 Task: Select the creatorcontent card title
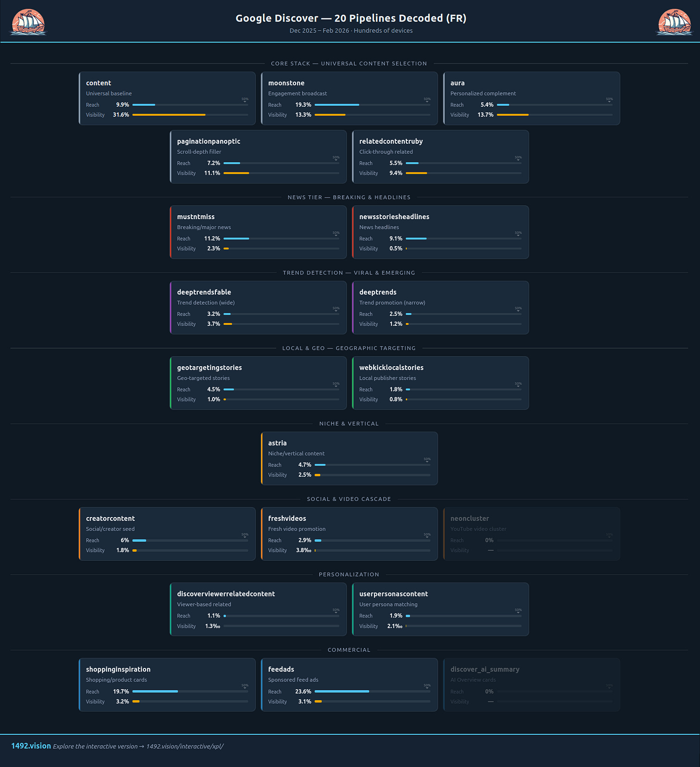[110, 519]
